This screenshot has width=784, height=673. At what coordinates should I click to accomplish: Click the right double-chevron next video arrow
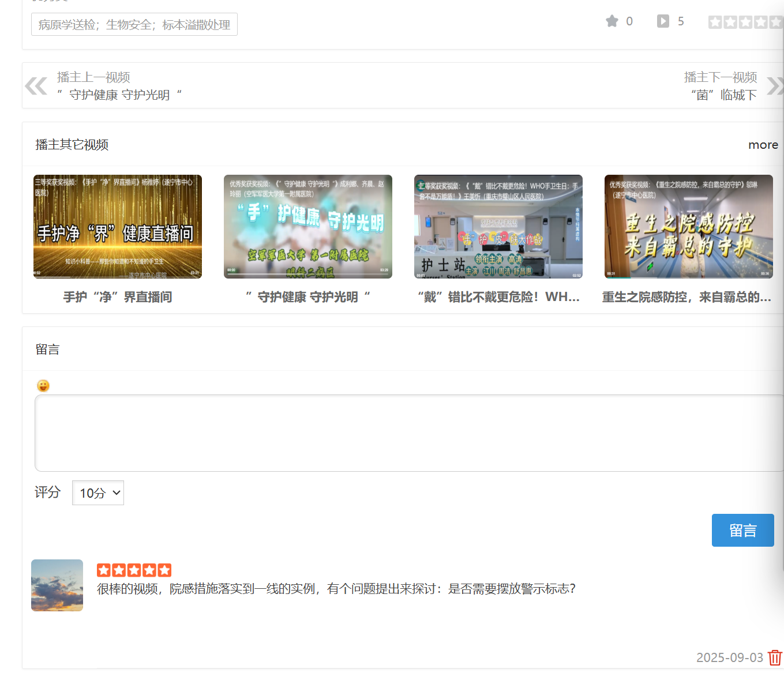(x=774, y=86)
